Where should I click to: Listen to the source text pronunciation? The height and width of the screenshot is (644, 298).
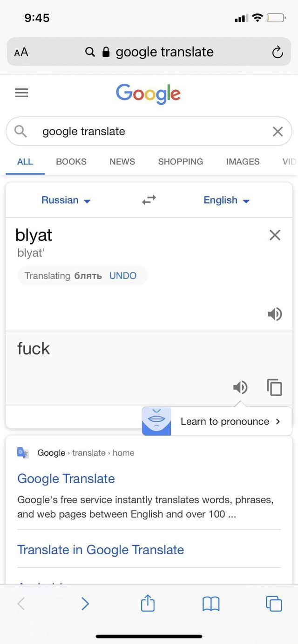coord(275,314)
